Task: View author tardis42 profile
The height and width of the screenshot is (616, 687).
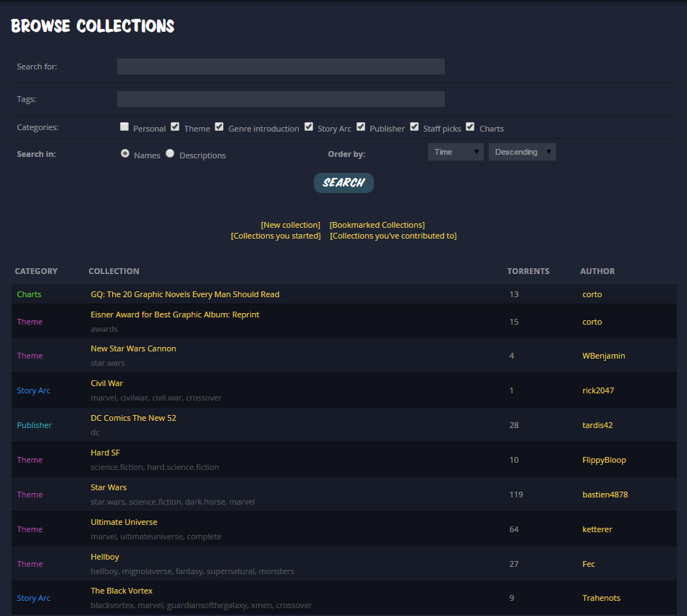Action: 597,425
